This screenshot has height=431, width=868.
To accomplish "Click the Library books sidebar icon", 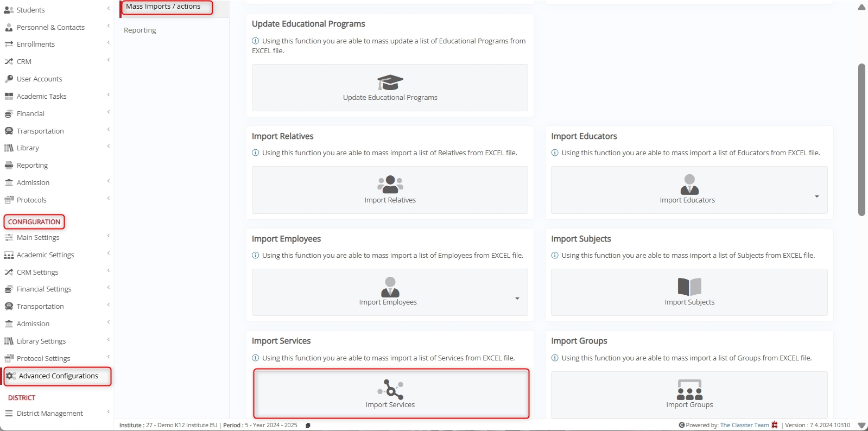I will point(9,148).
